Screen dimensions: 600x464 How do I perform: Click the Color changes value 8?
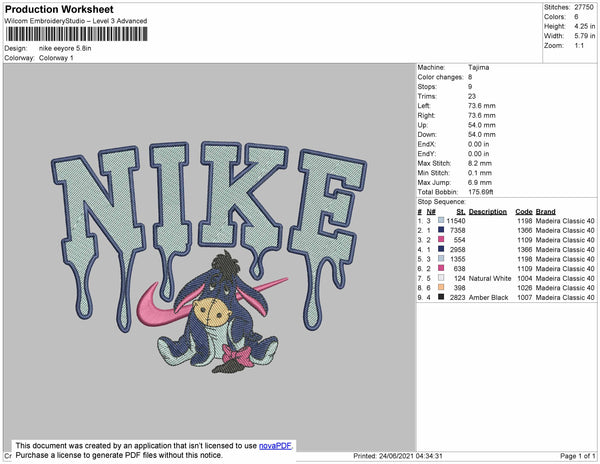coord(470,77)
